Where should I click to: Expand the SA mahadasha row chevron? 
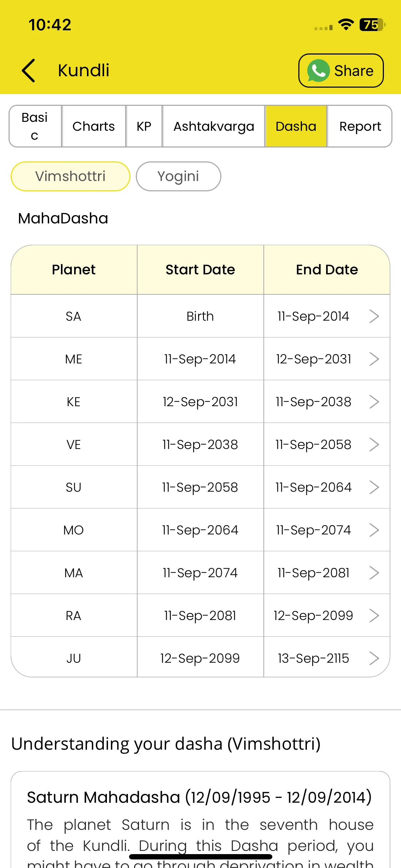(374, 316)
